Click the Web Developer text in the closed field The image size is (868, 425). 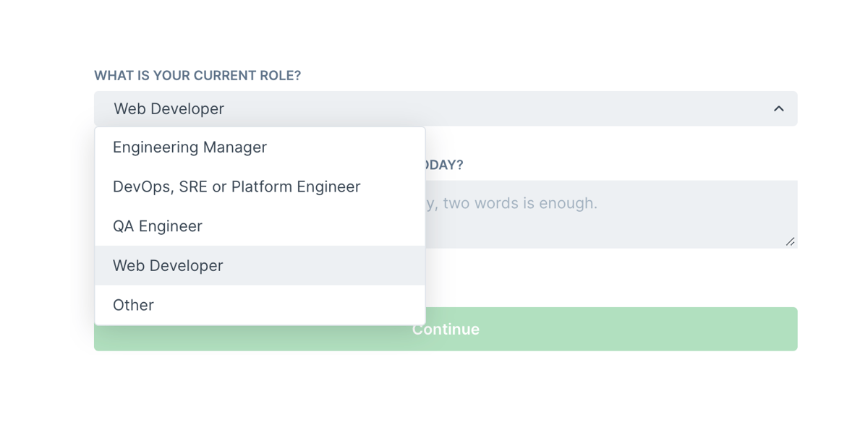(x=168, y=108)
